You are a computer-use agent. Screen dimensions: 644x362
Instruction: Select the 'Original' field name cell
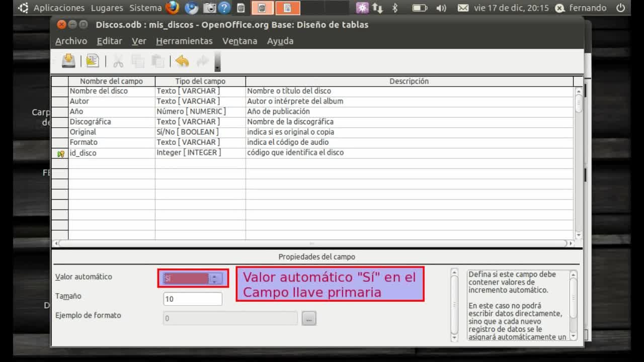pos(111,132)
